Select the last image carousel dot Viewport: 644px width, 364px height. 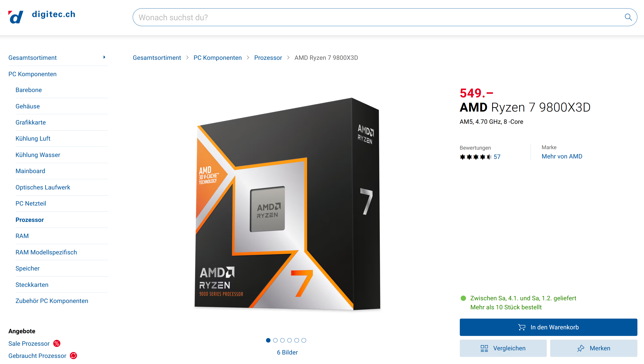[304, 340]
